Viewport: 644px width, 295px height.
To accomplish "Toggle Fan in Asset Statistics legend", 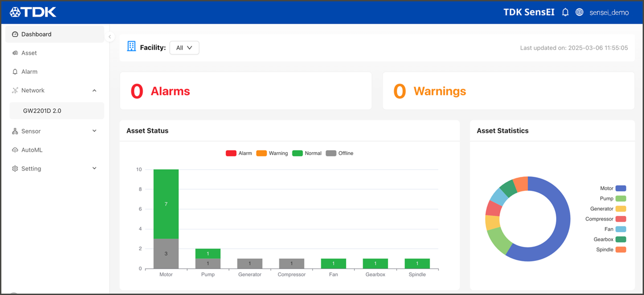I will (615, 229).
